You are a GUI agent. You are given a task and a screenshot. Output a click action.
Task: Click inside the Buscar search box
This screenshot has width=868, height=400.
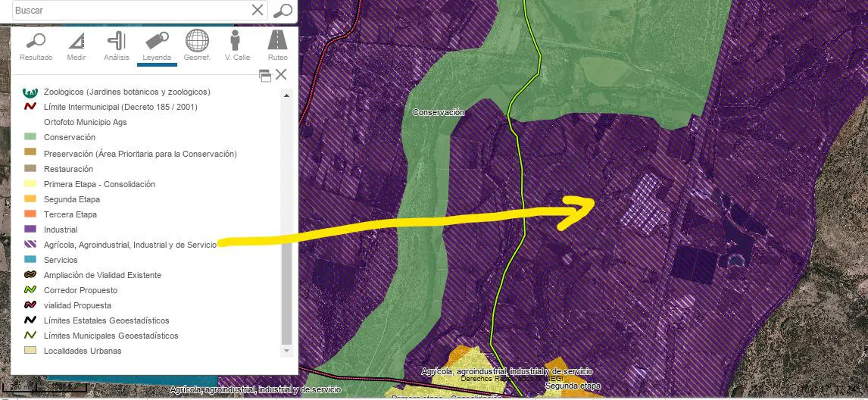click(x=132, y=10)
